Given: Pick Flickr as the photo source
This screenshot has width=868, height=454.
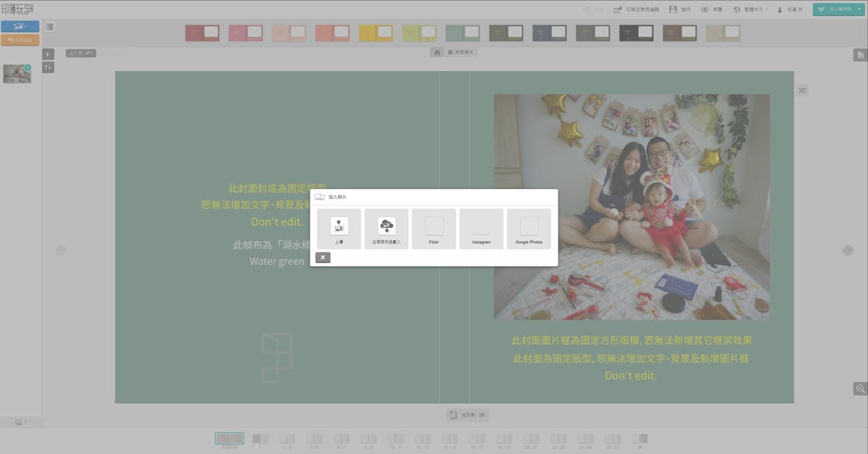Looking at the screenshot, I should (x=434, y=229).
